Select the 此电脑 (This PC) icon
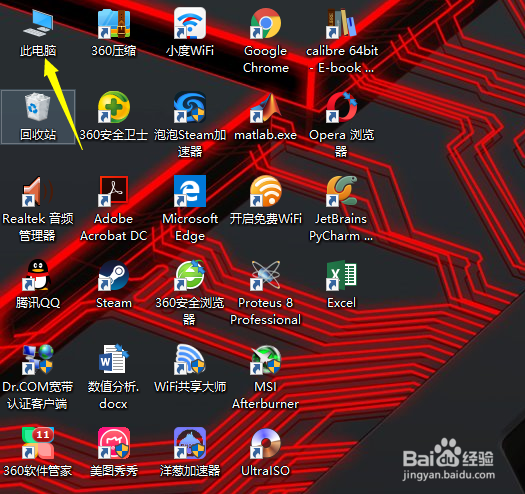The image size is (525, 494). coord(38,23)
